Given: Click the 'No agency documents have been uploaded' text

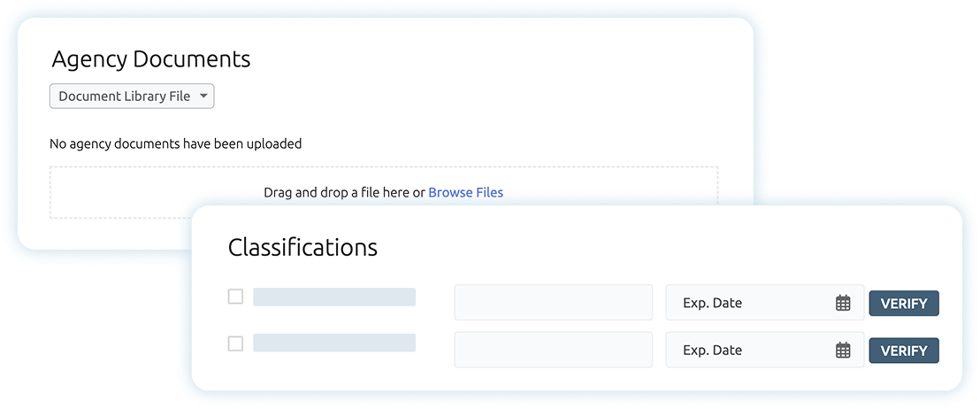Looking at the screenshot, I should tap(176, 143).
